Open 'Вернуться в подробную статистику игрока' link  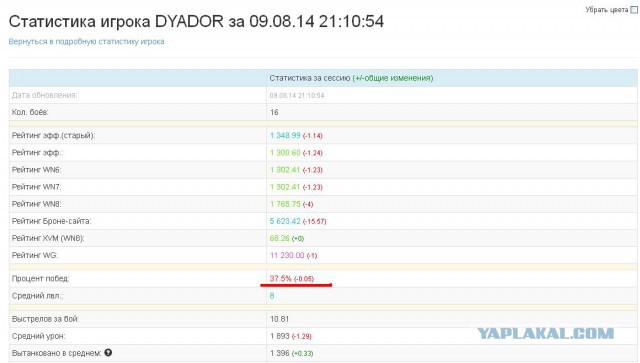coord(87,42)
